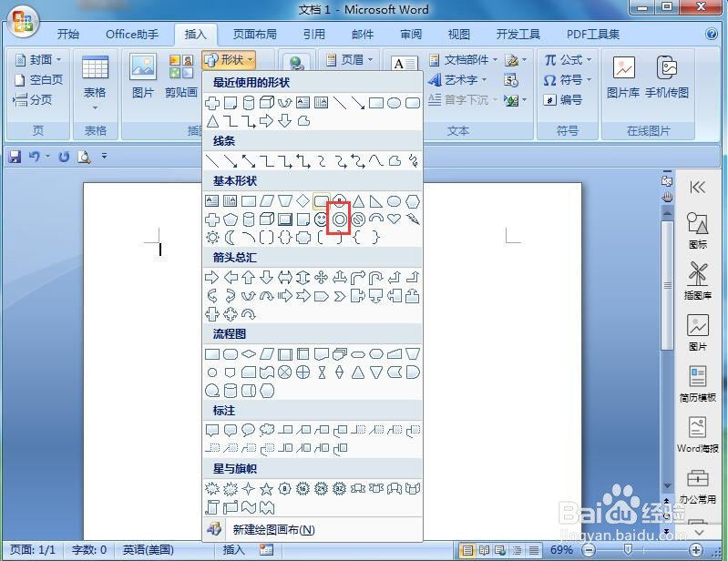Select the oval callout shape
Image resolution: width=728 pixels, height=561 pixels.
click(x=249, y=430)
